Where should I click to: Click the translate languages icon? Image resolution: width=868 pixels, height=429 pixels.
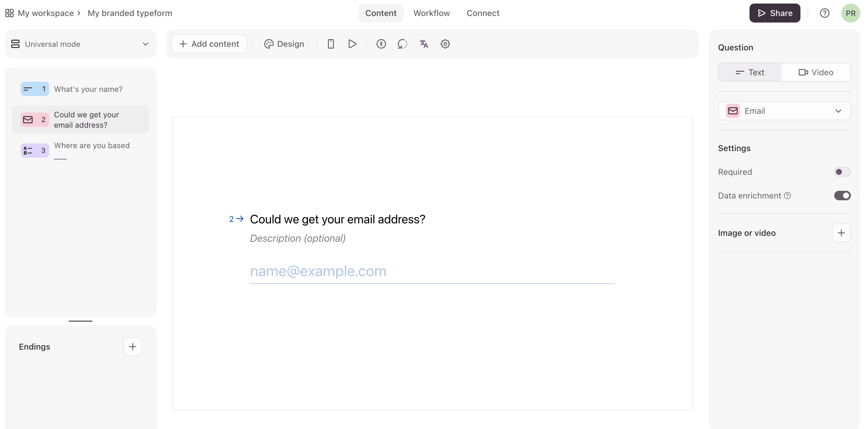click(424, 44)
